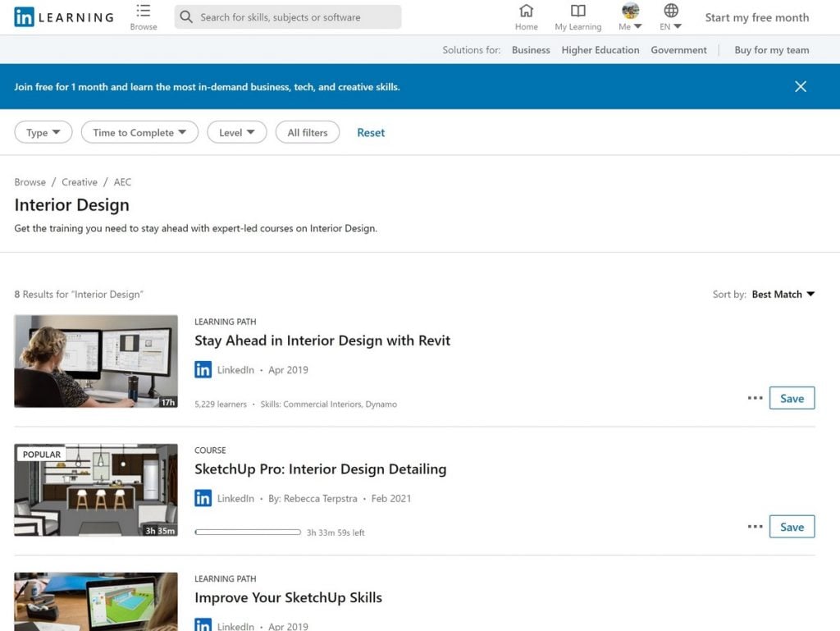Open the SketchUp Skills laptop thumbnail
840x631 pixels.
click(96, 601)
